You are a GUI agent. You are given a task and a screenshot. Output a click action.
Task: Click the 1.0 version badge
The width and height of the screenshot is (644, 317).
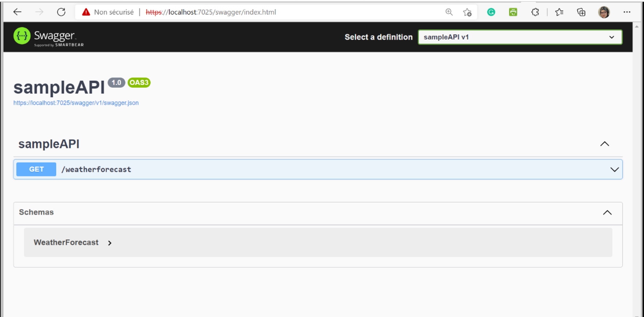point(116,83)
